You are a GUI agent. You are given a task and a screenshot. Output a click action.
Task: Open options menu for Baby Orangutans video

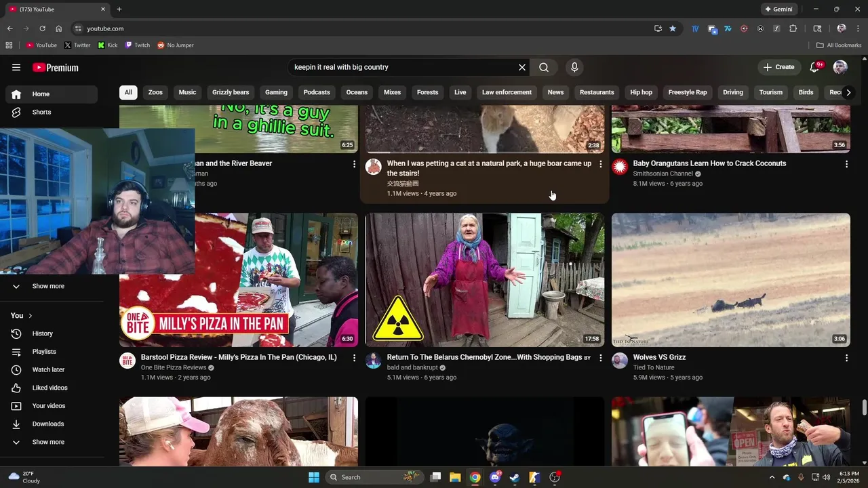(x=846, y=164)
